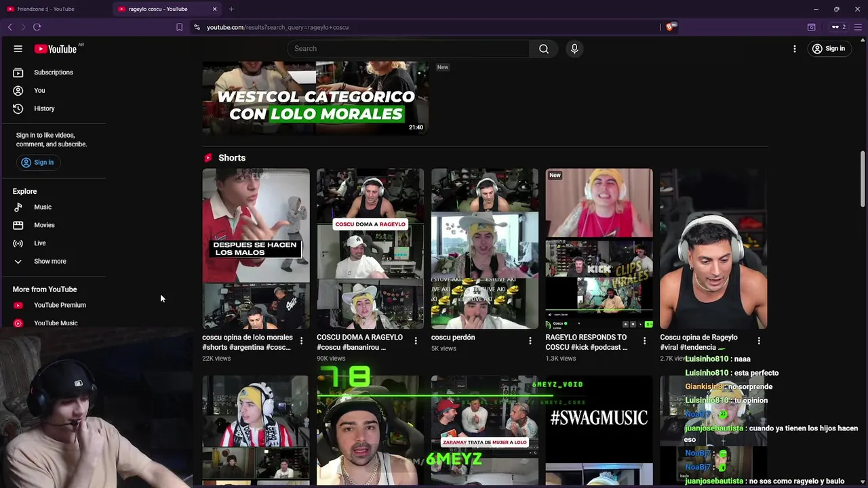Switch to the 'Friendzone :( - YouTube' tab

pos(54,9)
